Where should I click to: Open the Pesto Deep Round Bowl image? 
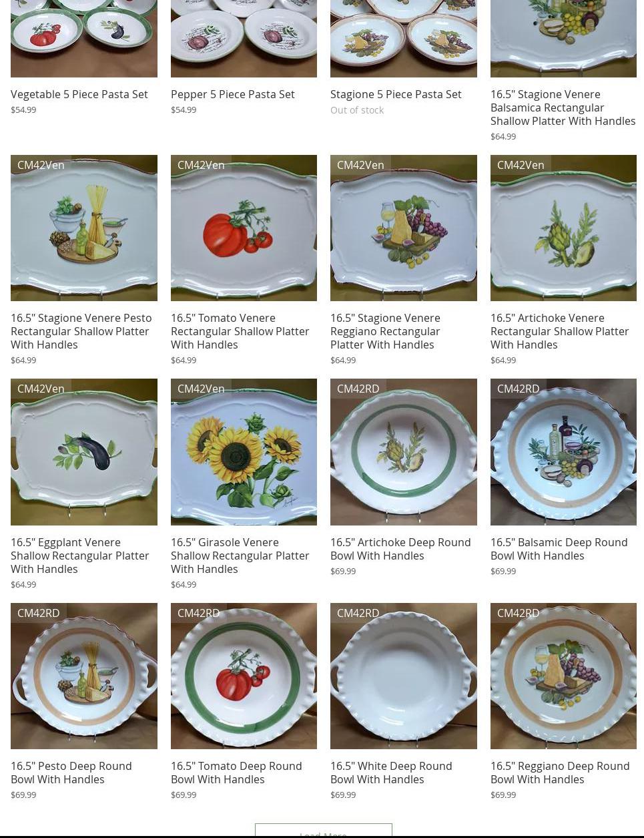[84, 676]
